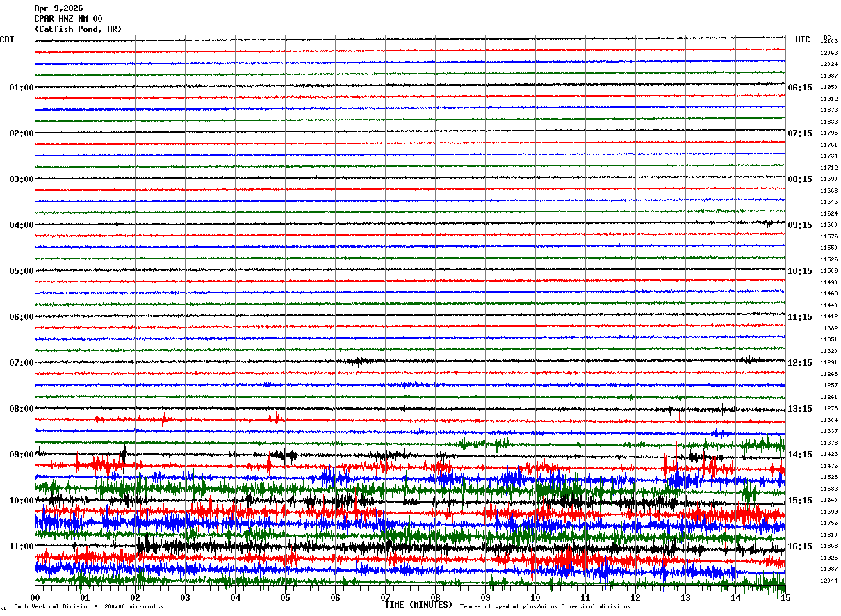This screenshot has height=616, width=841.
Task: Click minute axis tick label '14'
Action: coord(736,598)
